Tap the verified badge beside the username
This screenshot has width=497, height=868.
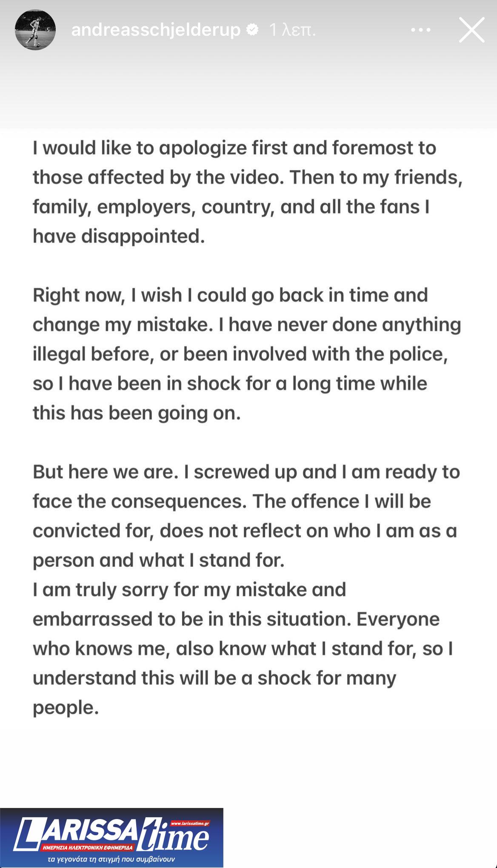(x=252, y=30)
